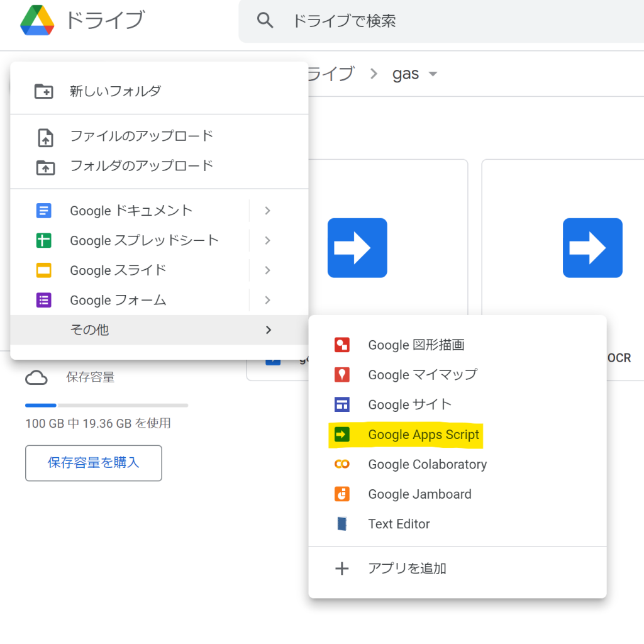Viewport: 644px width, 644px height.
Task: Choose Google マイマップ in submenu
Action: pyautogui.click(x=458, y=375)
